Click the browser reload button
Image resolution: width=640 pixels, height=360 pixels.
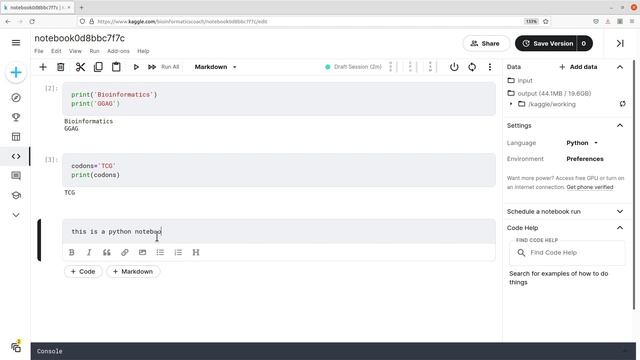32,21
